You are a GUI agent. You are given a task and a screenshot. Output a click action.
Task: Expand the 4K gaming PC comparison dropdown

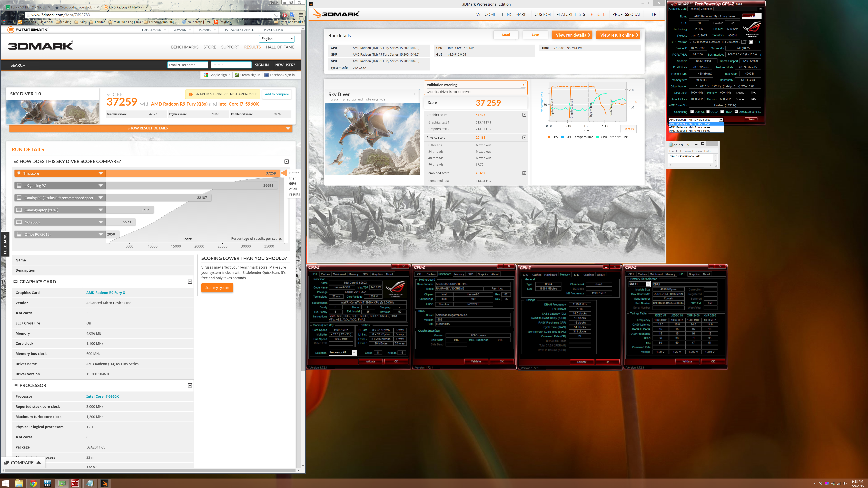(100, 186)
